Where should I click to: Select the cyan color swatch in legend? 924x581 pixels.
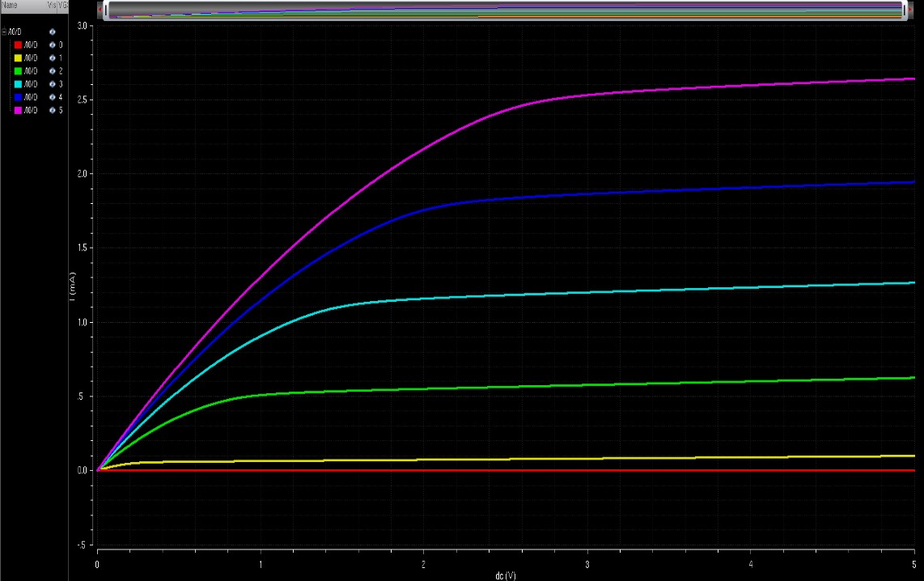[x=18, y=83]
